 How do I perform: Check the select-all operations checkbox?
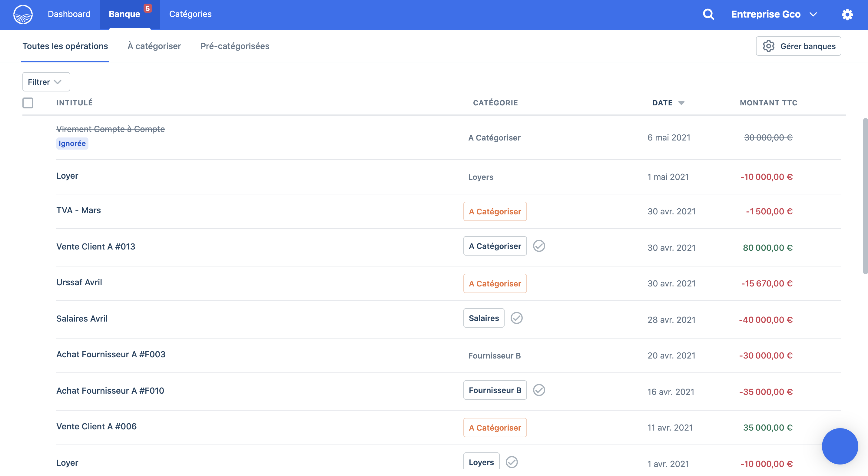(28, 103)
